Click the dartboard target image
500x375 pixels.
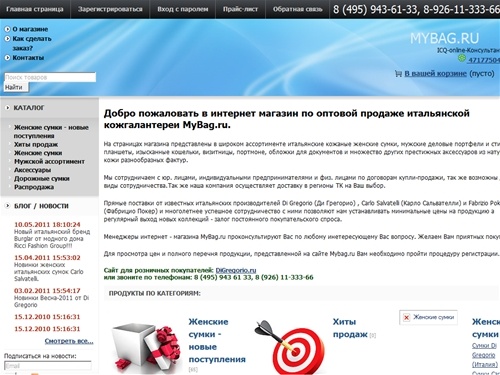coord(289,347)
